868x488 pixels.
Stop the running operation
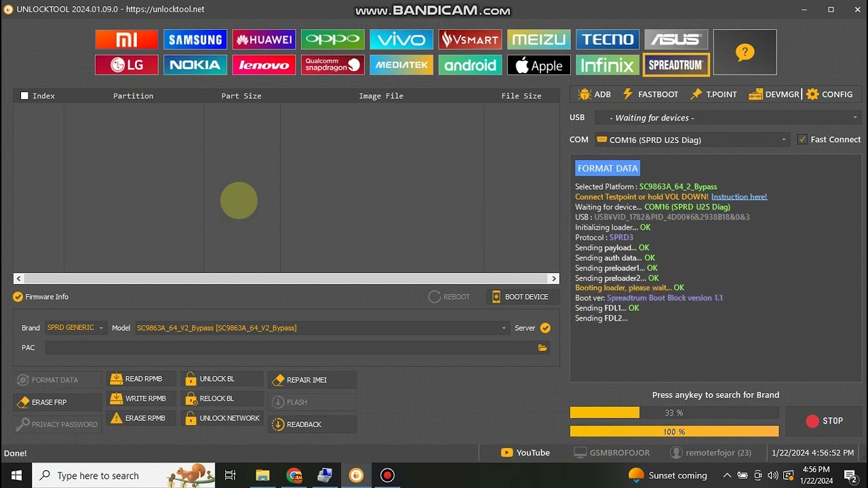pos(824,421)
